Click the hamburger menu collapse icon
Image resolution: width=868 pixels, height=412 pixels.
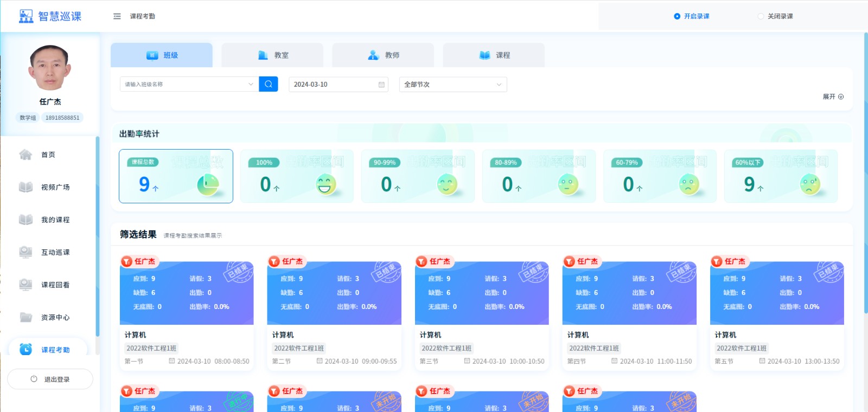point(117,16)
